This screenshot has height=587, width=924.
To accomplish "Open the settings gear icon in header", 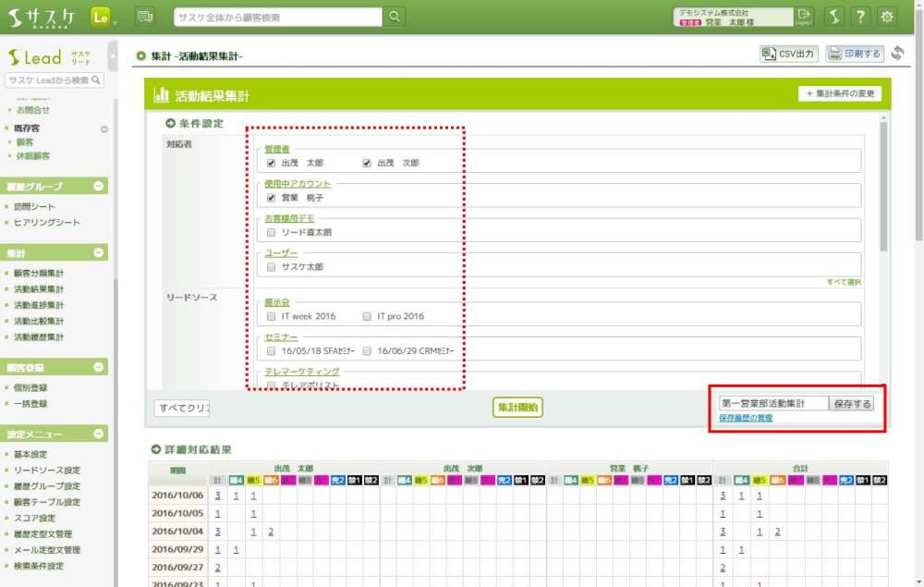I will pos(887,17).
